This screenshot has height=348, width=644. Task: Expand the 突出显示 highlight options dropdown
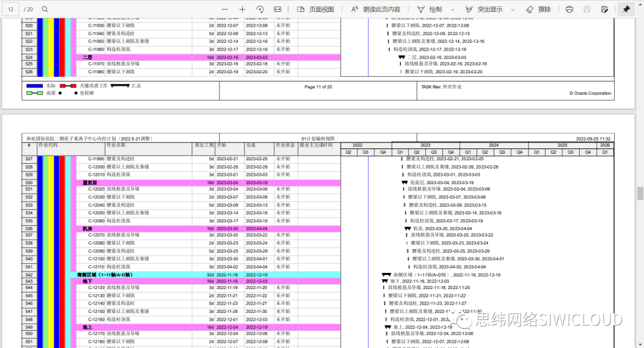pyautogui.click(x=513, y=10)
